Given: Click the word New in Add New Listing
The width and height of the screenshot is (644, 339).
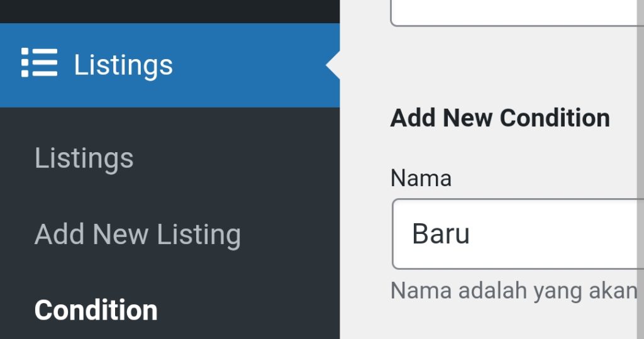Looking at the screenshot, I should pyautogui.click(x=121, y=235).
